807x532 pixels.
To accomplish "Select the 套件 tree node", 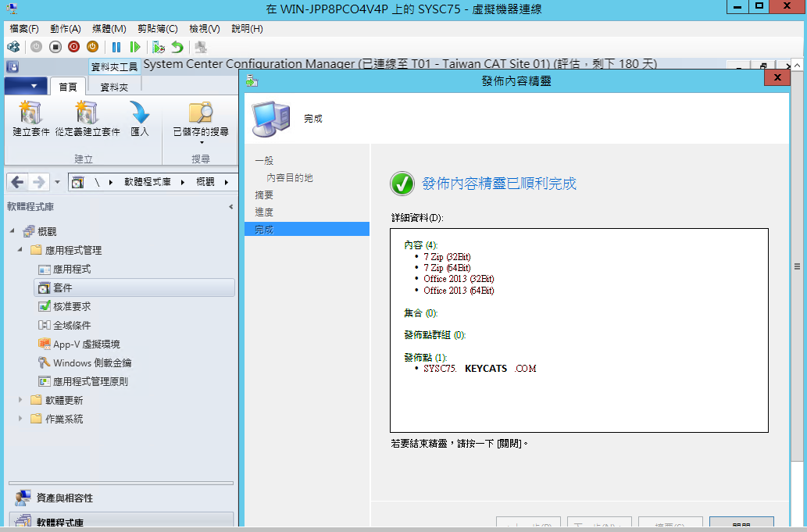I will click(x=134, y=287).
